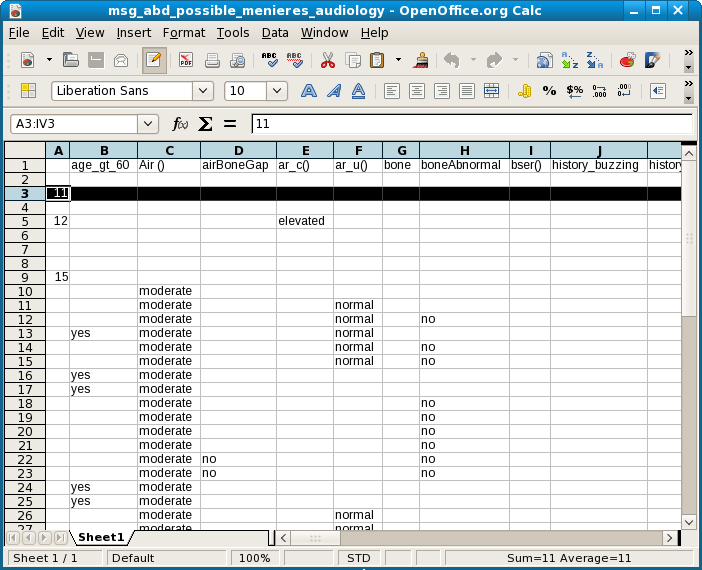Click the Spellcheck icon
The image size is (702, 570).
pos(269,61)
